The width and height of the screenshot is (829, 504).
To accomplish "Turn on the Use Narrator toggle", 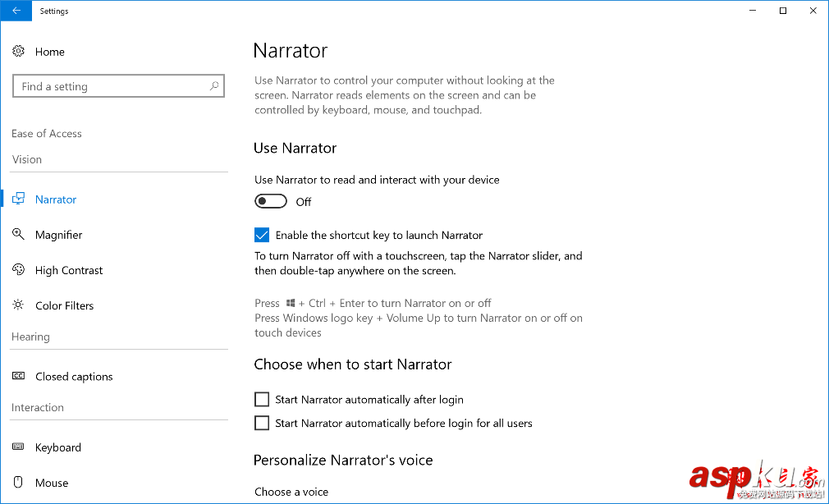I will click(271, 202).
